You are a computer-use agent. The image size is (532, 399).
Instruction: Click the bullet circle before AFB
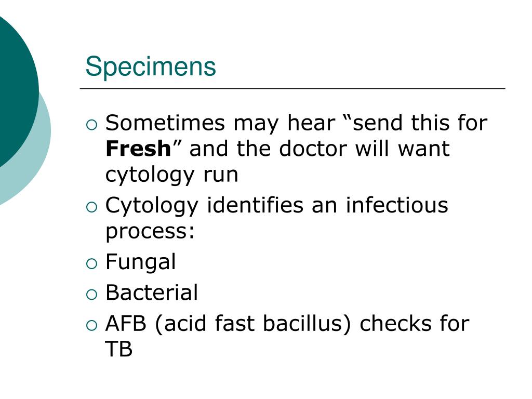tap(91, 325)
